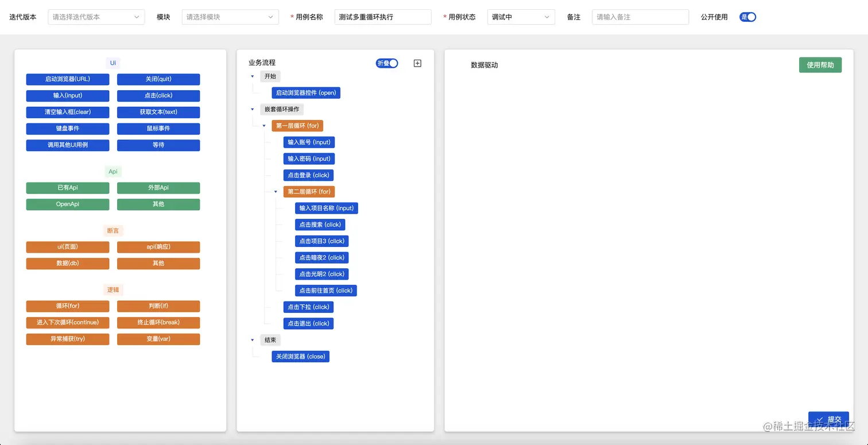Select the 数据(db) assertion block

[x=67, y=263]
